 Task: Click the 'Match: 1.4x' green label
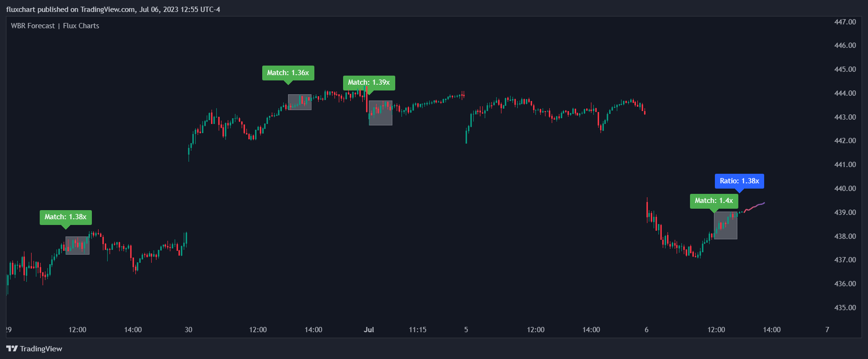click(x=714, y=201)
